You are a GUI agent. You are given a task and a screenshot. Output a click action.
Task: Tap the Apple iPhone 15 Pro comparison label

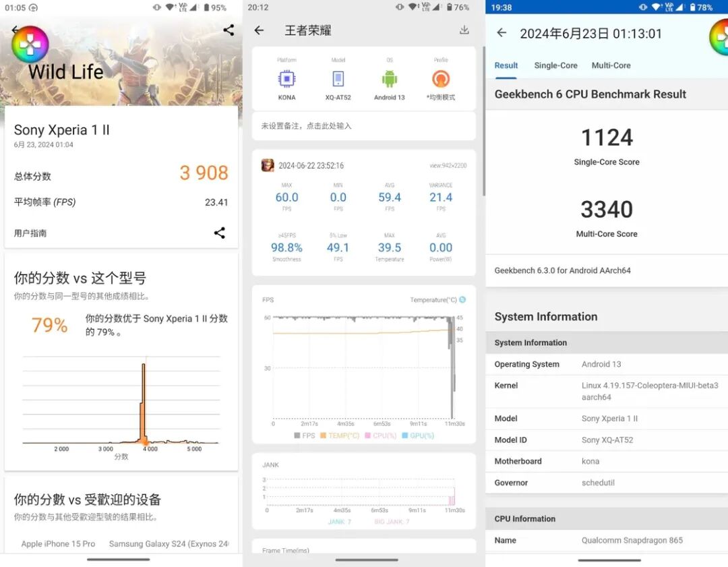[x=58, y=544]
